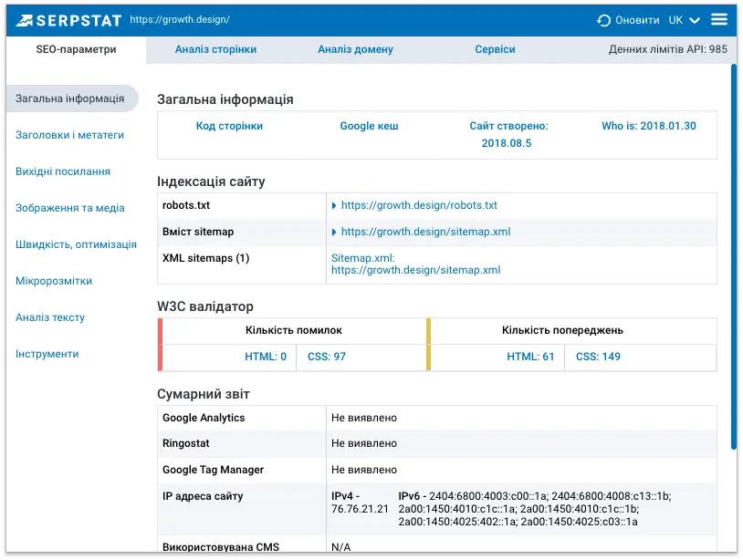
Task: Open the Google кеш link
Action: click(369, 127)
